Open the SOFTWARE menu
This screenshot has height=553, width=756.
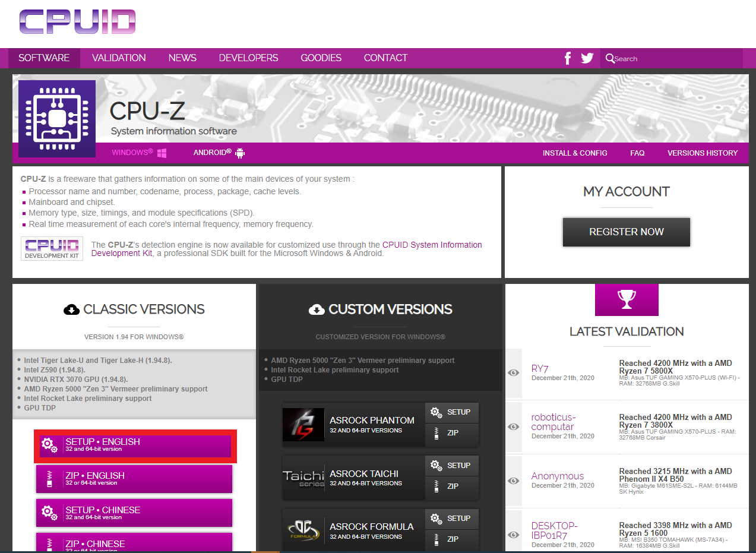pos(44,58)
